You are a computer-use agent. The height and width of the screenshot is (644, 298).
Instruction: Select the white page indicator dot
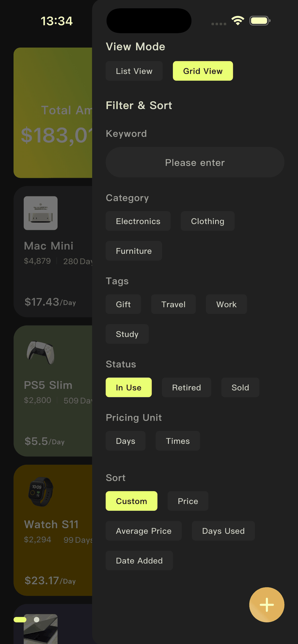tap(37, 620)
